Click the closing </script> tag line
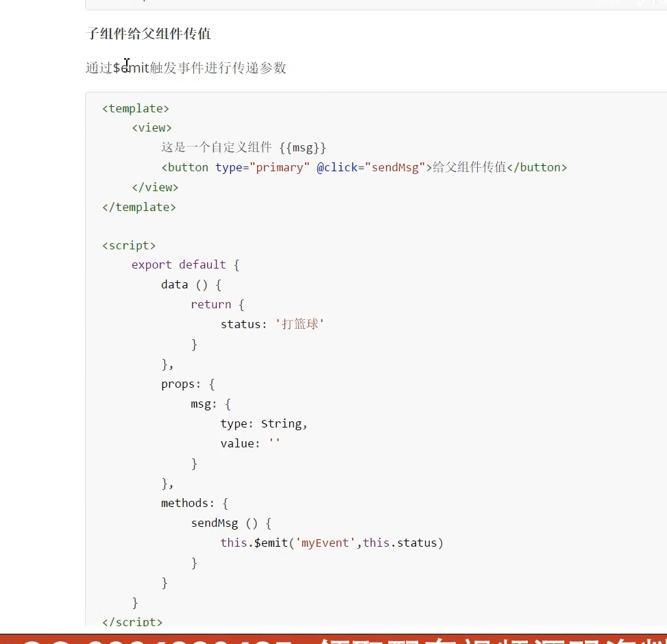Viewport: 667px width, 644px height. (132, 621)
